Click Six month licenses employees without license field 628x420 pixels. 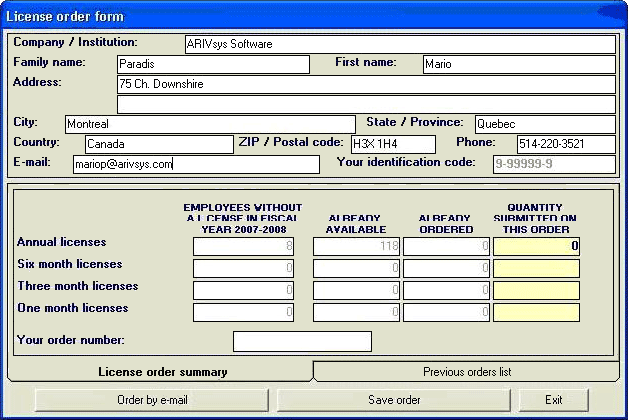244,268
